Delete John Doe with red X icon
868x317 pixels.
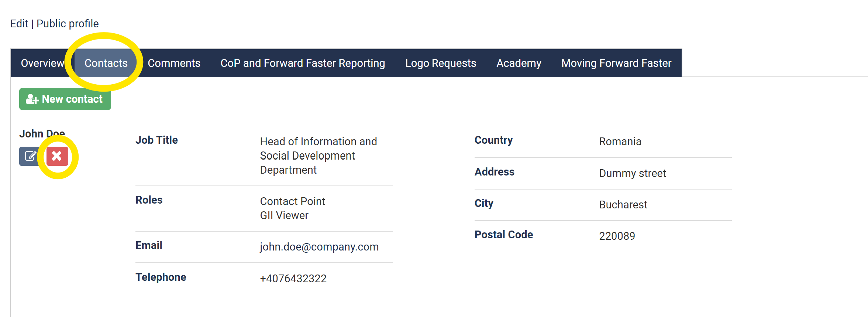(57, 156)
